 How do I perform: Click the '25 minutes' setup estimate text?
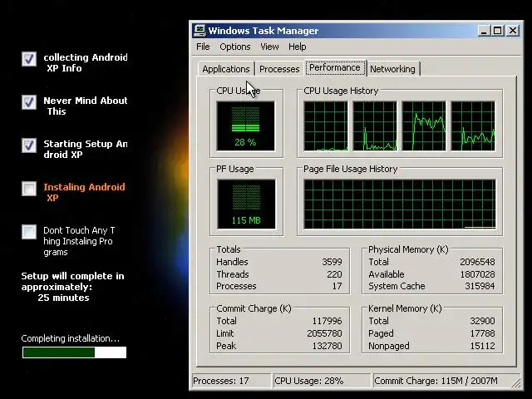63,298
